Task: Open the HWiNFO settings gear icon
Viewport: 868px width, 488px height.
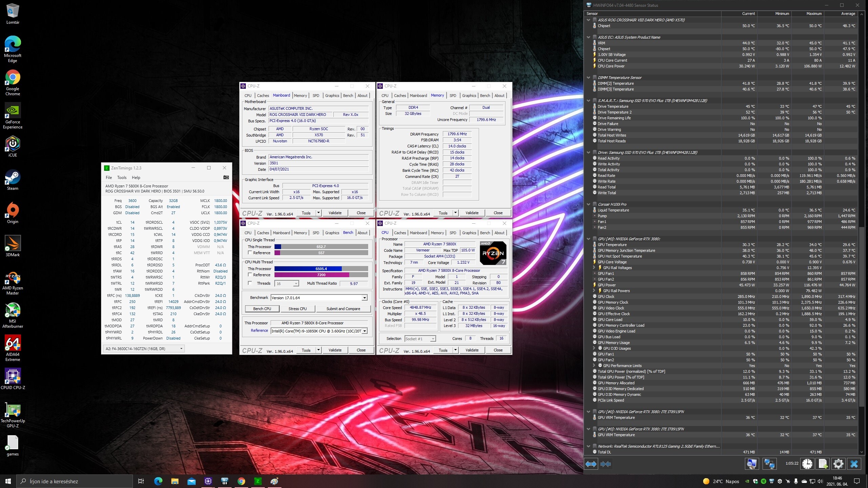Action: 839,464
